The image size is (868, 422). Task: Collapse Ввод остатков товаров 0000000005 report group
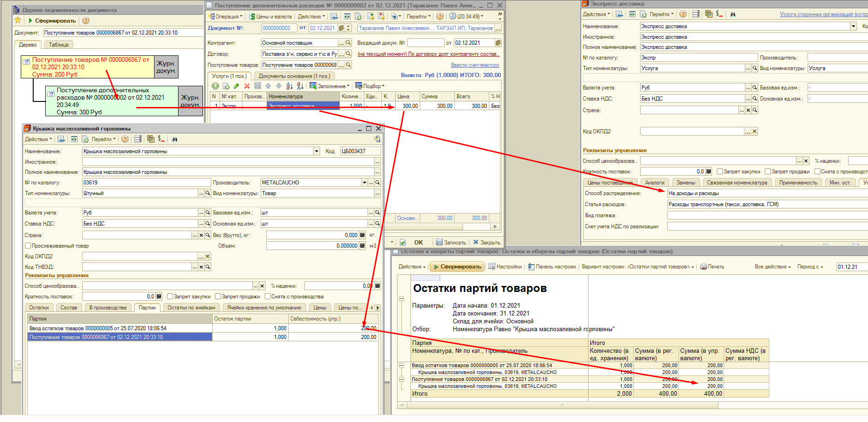401,365
